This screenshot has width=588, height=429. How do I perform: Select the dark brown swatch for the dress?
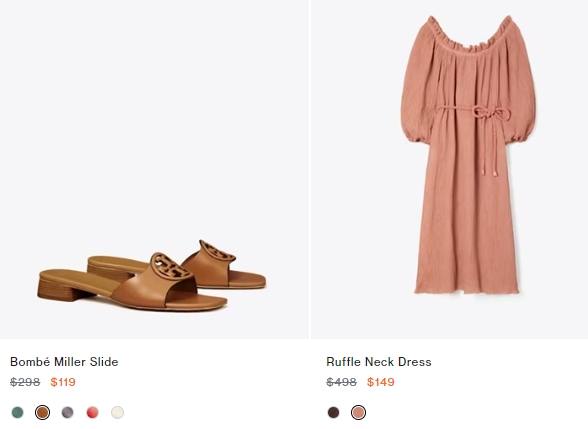pyautogui.click(x=333, y=412)
